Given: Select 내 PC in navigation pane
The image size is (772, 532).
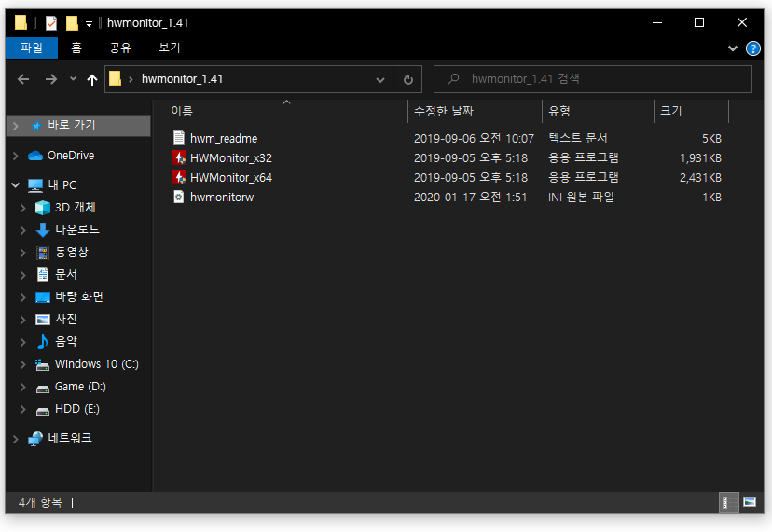Looking at the screenshot, I should [62, 185].
